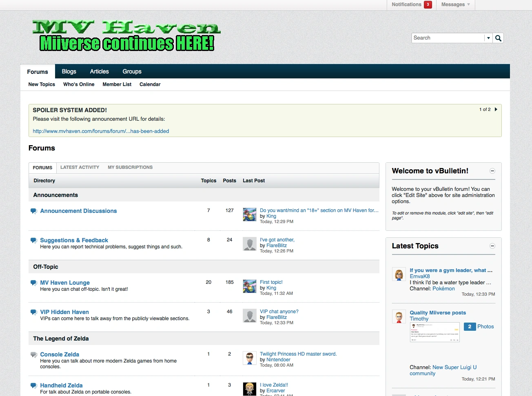Click Ercarver's avatar in Handheld Zelda row
Image resolution: width=532 pixels, height=396 pixels.
click(x=250, y=389)
